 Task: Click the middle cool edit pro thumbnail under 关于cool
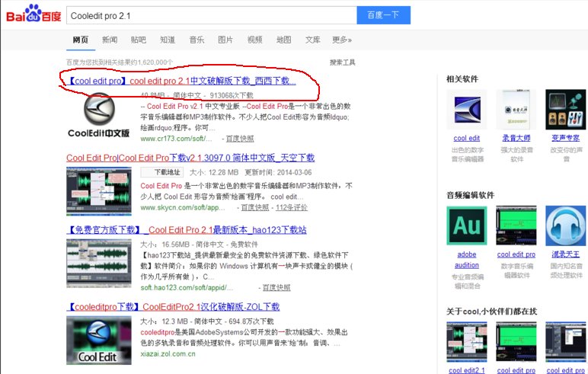click(516, 341)
